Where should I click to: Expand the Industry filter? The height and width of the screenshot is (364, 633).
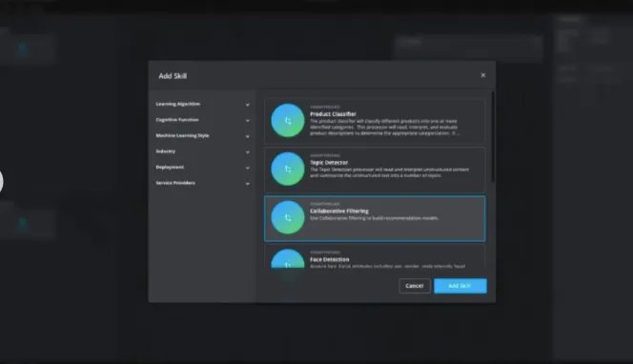pyautogui.click(x=248, y=152)
